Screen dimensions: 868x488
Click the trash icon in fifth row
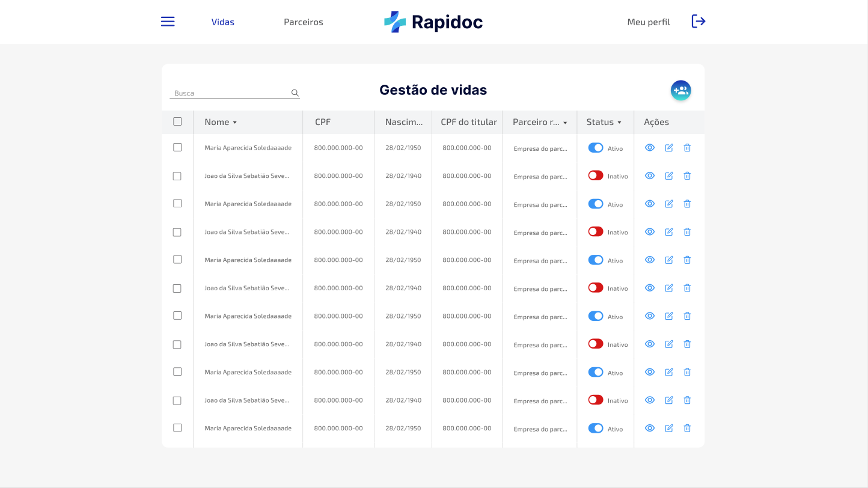click(x=687, y=260)
